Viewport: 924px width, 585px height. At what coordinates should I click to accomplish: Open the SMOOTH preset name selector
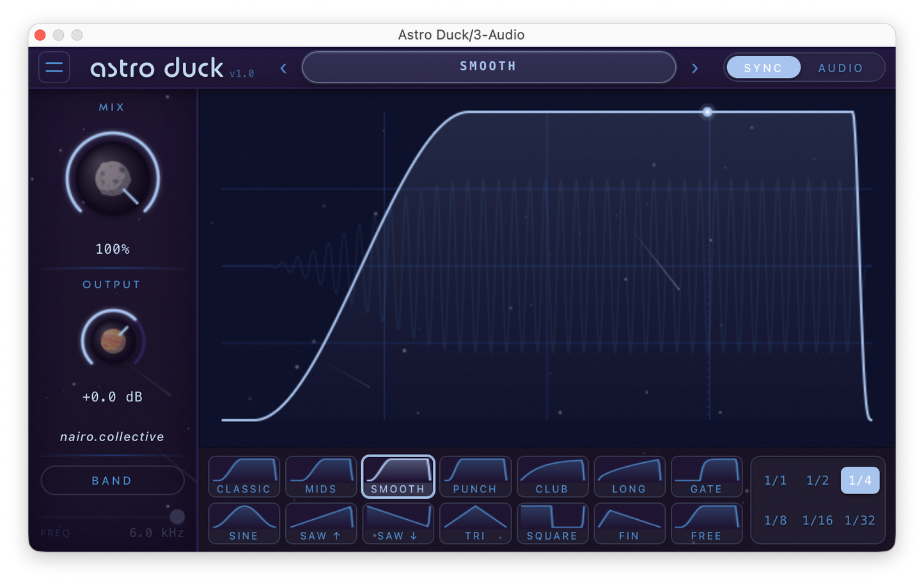point(489,67)
